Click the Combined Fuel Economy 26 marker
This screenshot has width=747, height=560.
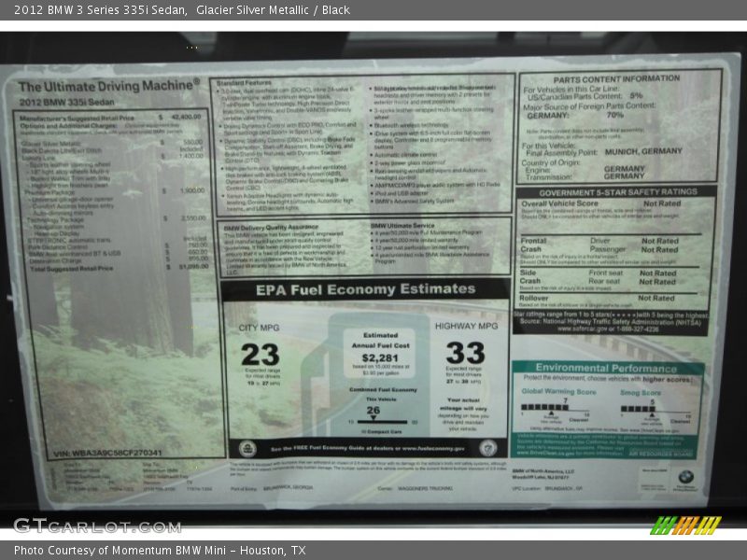click(373, 411)
